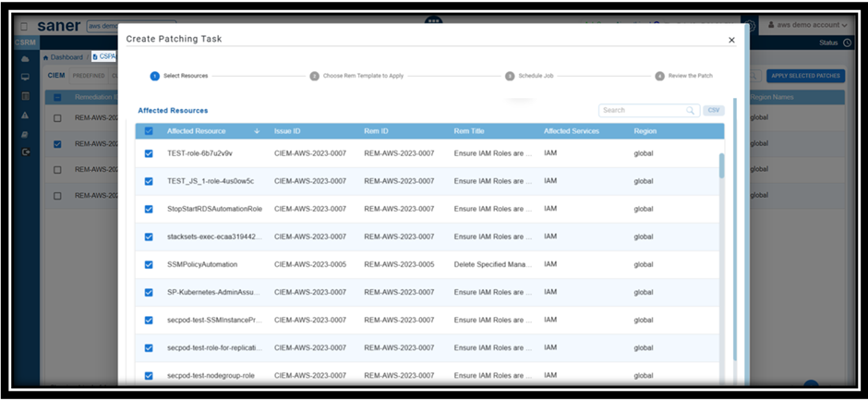The height and width of the screenshot is (401, 868).
Task: Uncheck SSMPolicyAutomation row checkbox
Action: [149, 265]
